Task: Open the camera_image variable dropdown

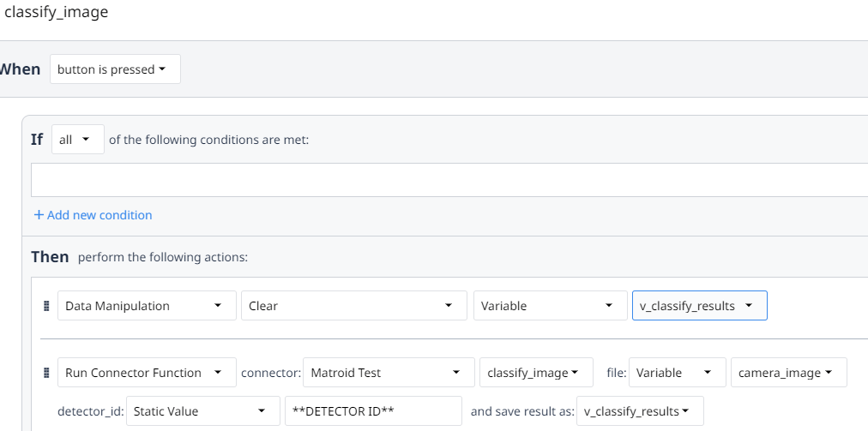Action: [788, 373]
